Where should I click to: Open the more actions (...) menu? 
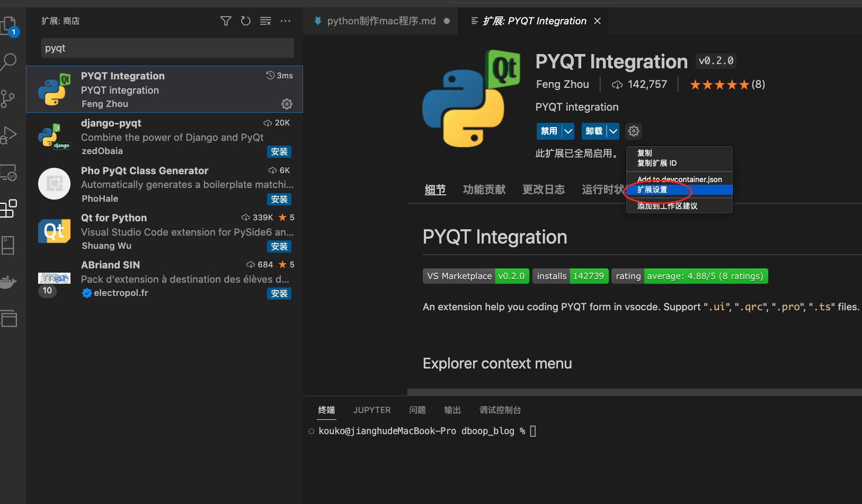(286, 21)
